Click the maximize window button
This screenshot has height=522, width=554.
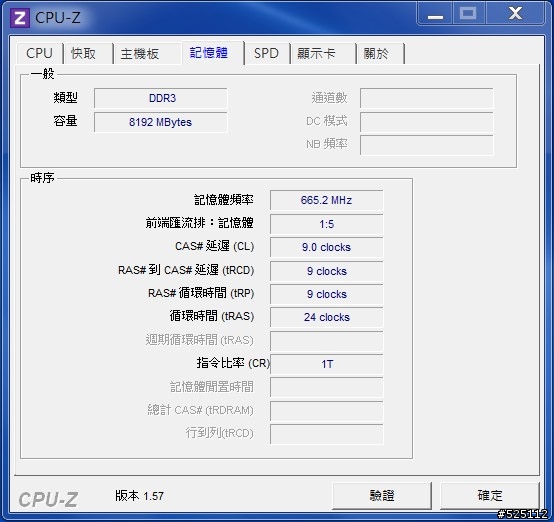point(468,13)
